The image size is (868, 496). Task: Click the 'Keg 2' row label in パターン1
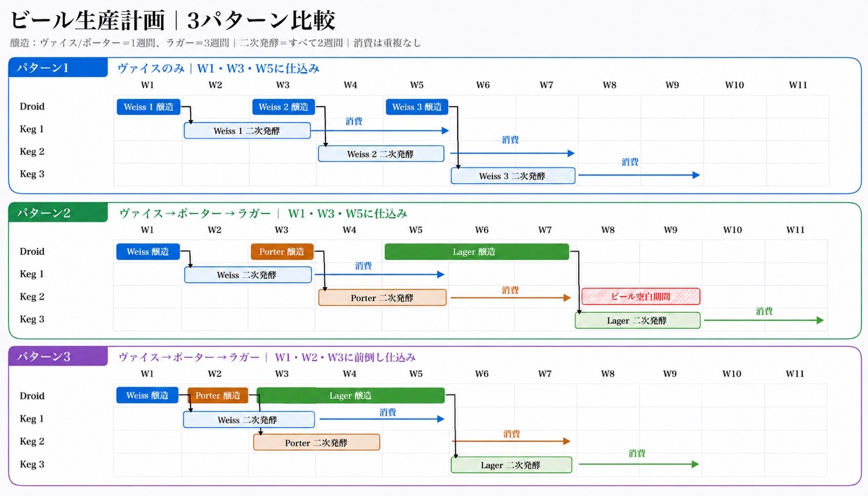[x=32, y=151]
